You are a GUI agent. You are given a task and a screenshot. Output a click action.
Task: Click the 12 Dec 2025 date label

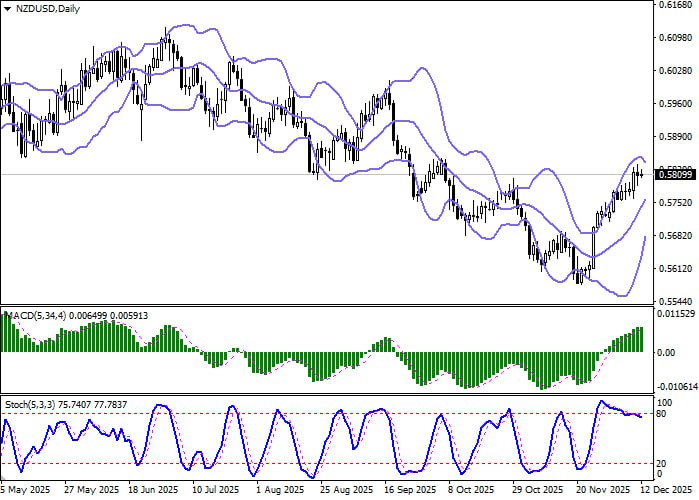coord(670,491)
